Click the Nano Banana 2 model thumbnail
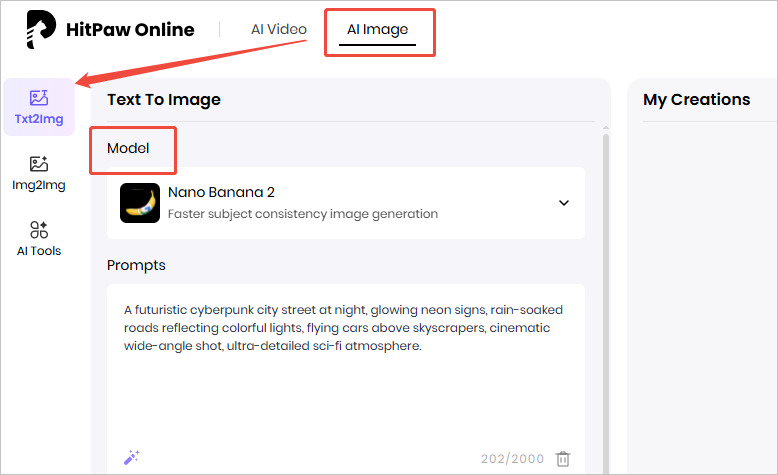This screenshot has width=778, height=475. click(140, 202)
